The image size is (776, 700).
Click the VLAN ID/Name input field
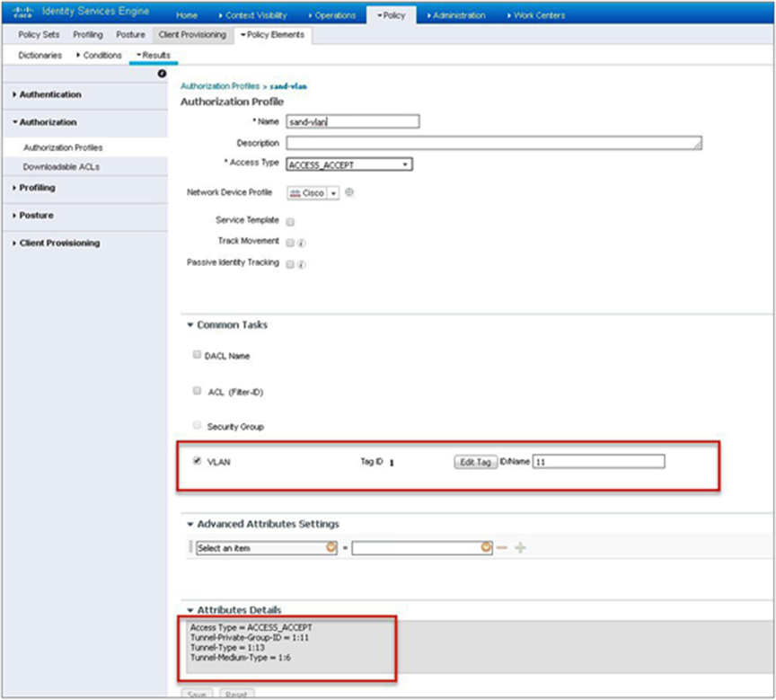pos(598,462)
